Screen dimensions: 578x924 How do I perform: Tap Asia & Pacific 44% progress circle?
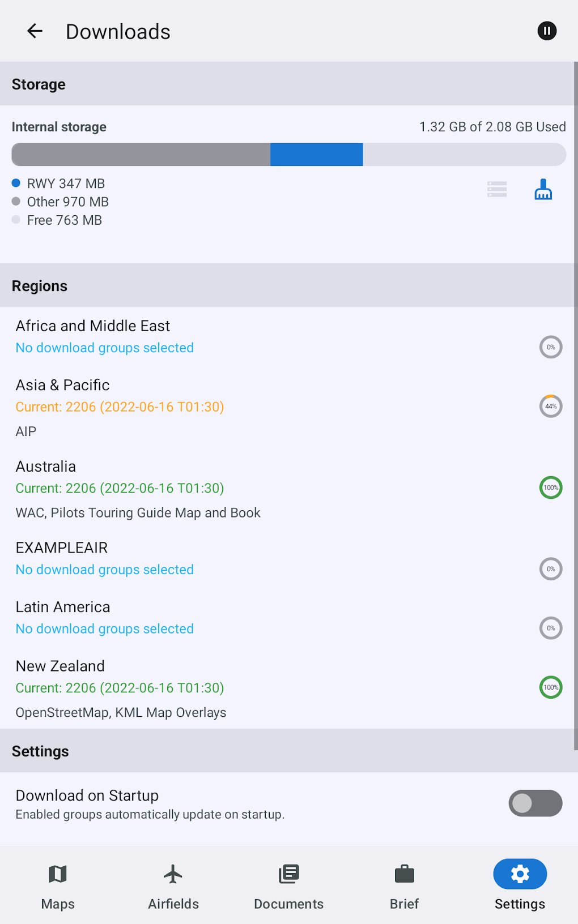[550, 406]
